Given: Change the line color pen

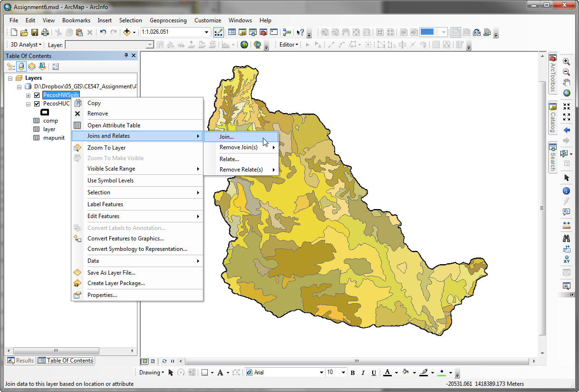Looking at the screenshot, I should [x=425, y=373].
